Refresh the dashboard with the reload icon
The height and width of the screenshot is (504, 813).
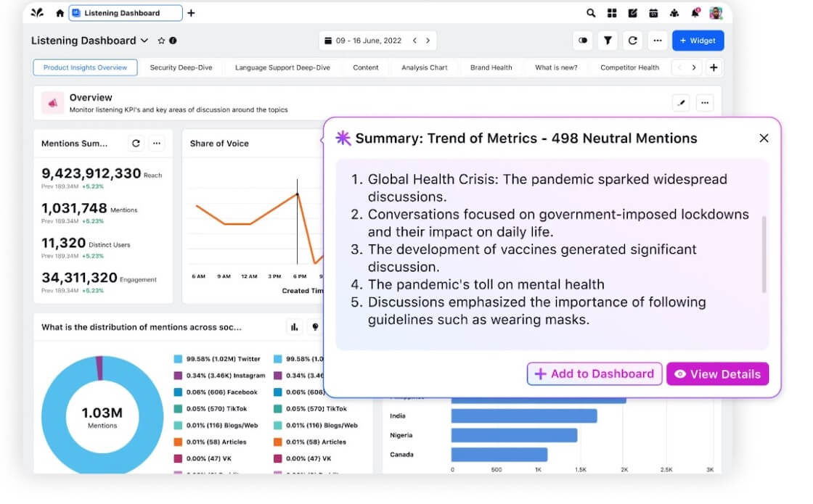click(632, 41)
